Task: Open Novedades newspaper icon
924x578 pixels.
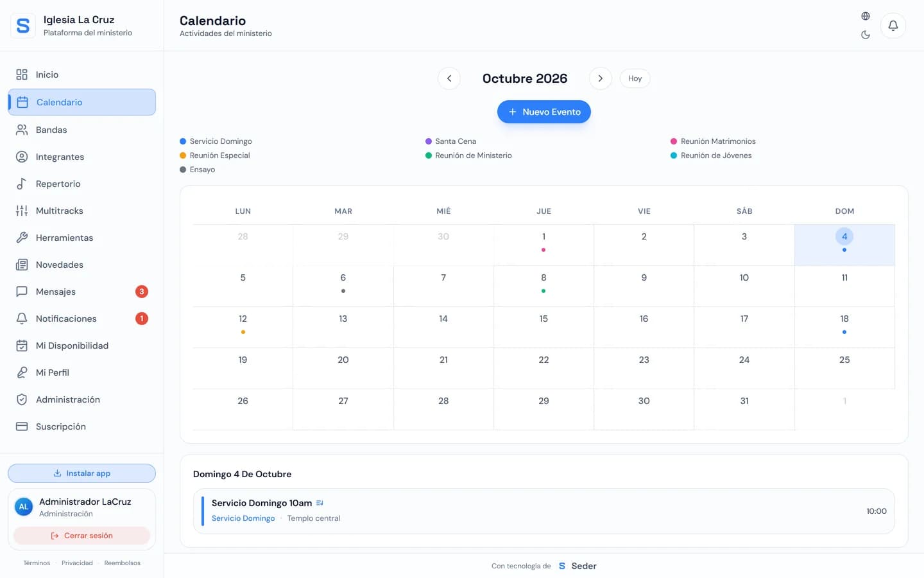Action: point(22,265)
